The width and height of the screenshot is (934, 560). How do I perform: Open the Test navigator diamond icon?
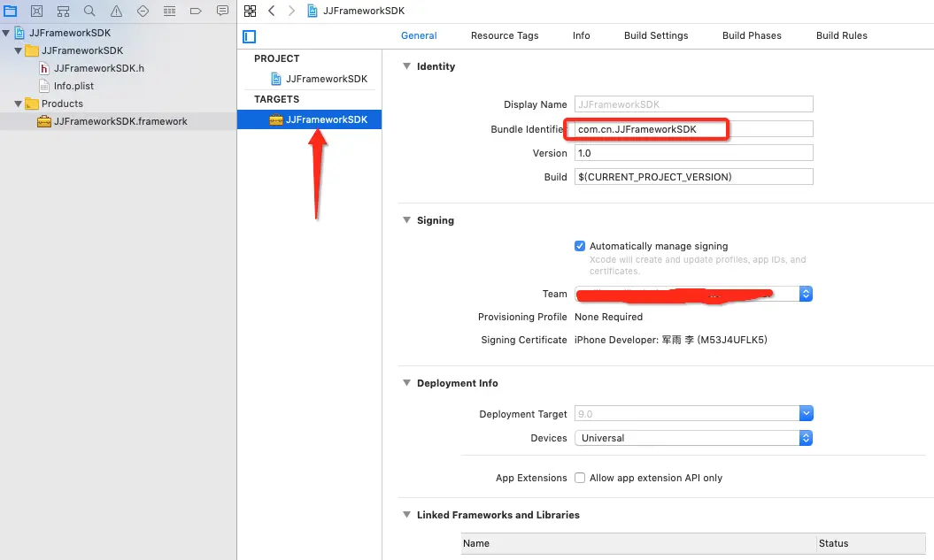click(143, 11)
